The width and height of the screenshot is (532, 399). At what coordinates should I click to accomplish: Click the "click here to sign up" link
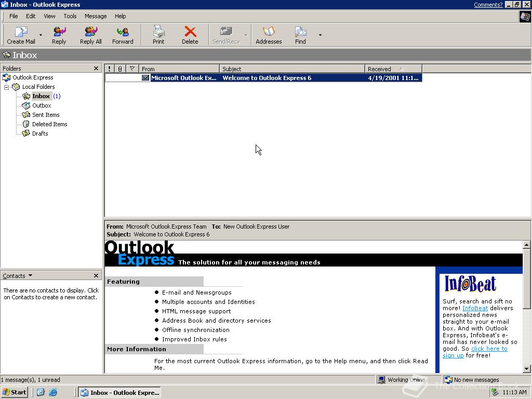489,349
